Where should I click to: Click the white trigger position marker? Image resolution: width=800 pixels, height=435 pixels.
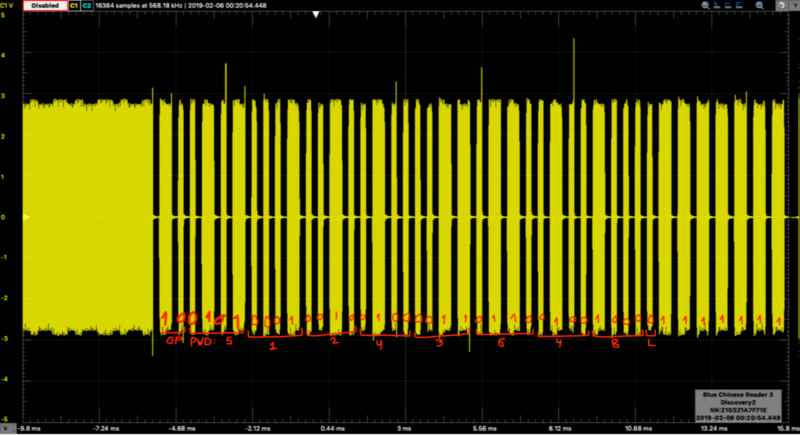(x=316, y=14)
